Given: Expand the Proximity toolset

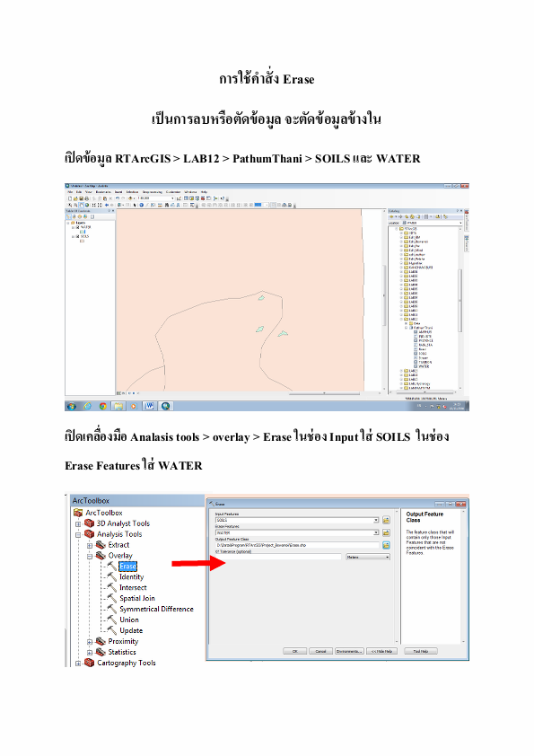Looking at the screenshot, I should [90, 642].
